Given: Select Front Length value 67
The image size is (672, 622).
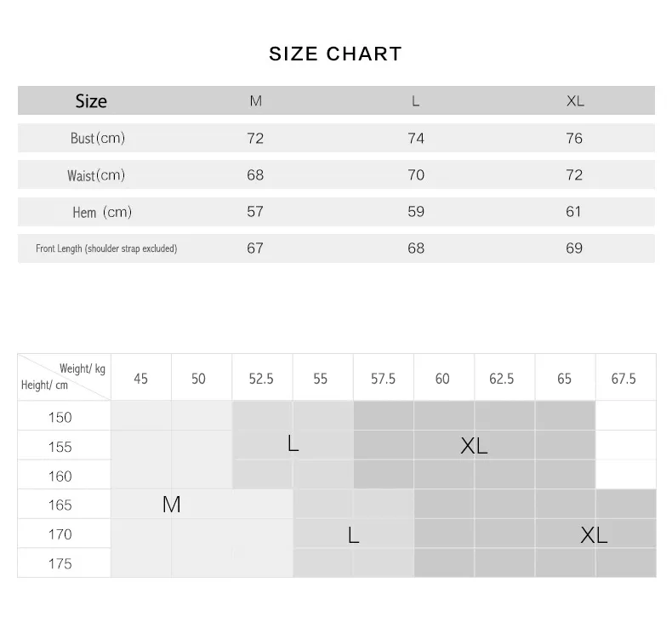Looking at the screenshot, I should [255, 248].
